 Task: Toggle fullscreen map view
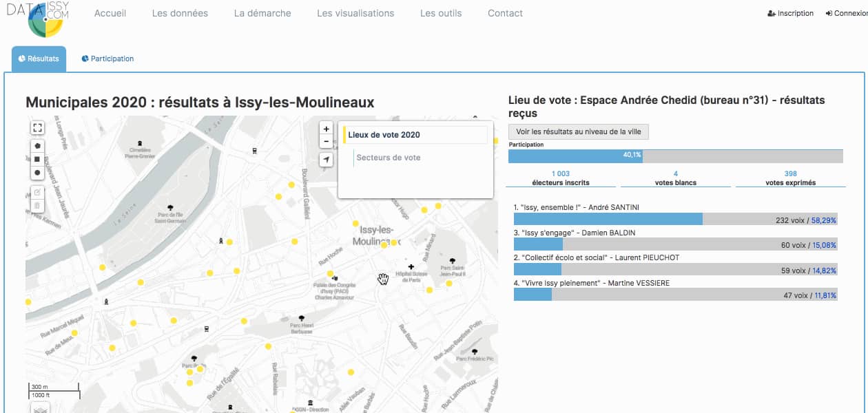point(37,127)
